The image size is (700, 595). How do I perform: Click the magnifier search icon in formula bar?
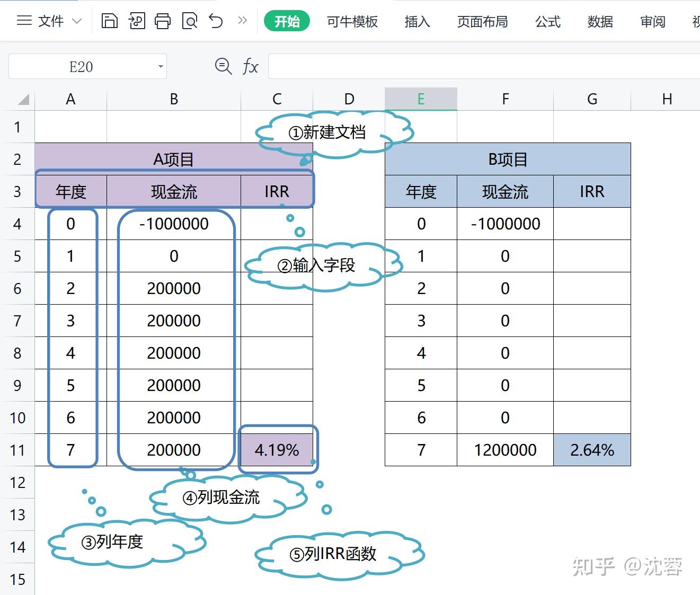tap(223, 66)
